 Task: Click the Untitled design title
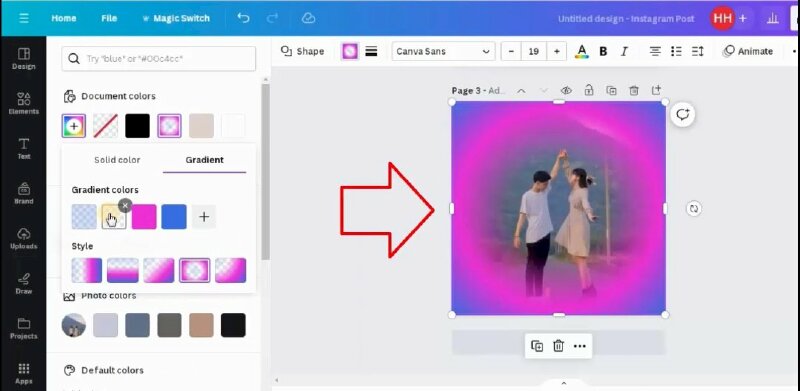click(626, 18)
